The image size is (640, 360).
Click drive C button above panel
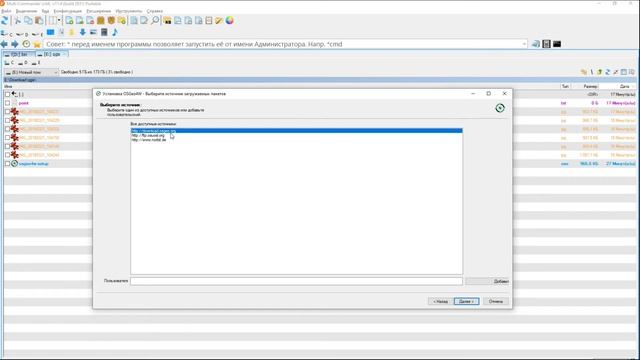click(9, 63)
